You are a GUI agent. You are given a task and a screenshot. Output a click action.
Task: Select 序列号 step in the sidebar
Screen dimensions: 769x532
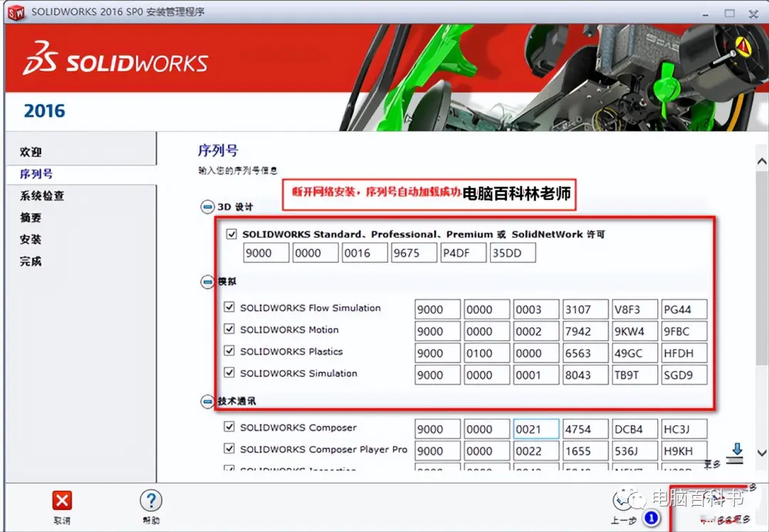[36, 174]
